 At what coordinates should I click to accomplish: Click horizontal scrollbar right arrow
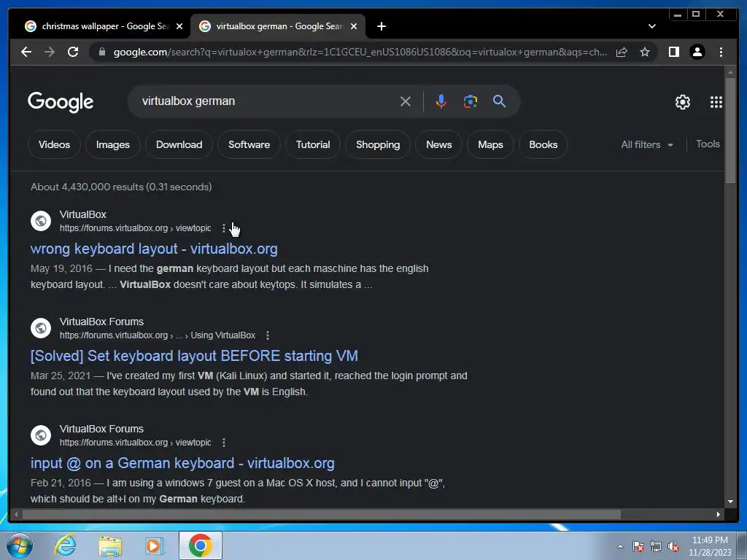click(x=719, y=514)
